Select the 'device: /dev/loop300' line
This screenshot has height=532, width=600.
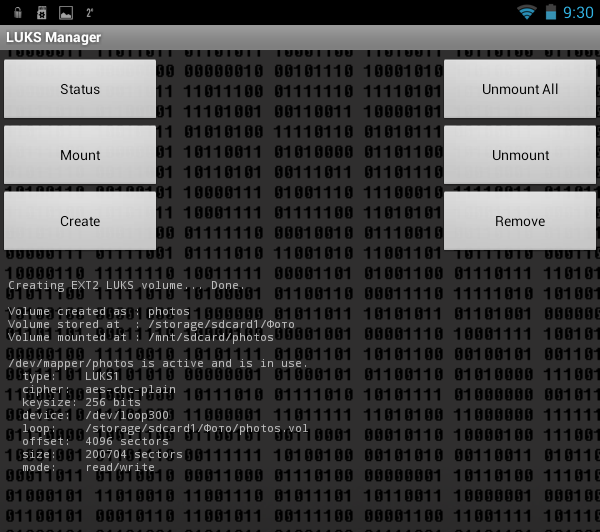[95, 416]
